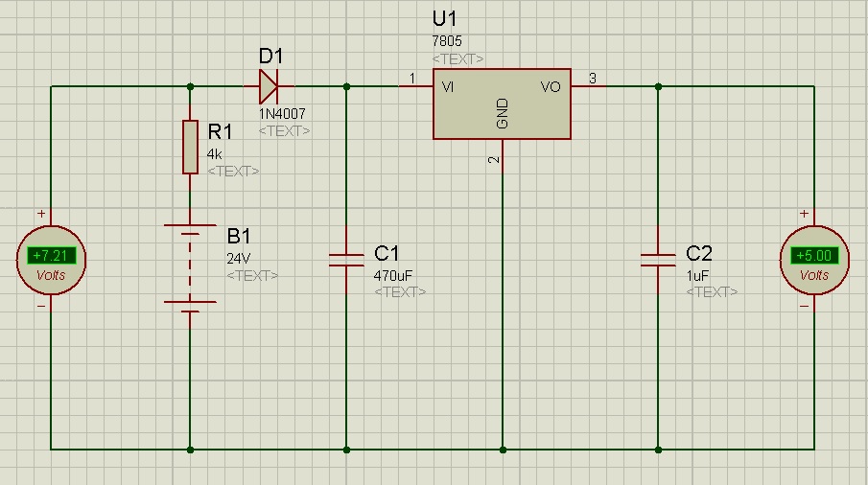Click the VI pin 1 of the regulator

[x=415, y=86]
